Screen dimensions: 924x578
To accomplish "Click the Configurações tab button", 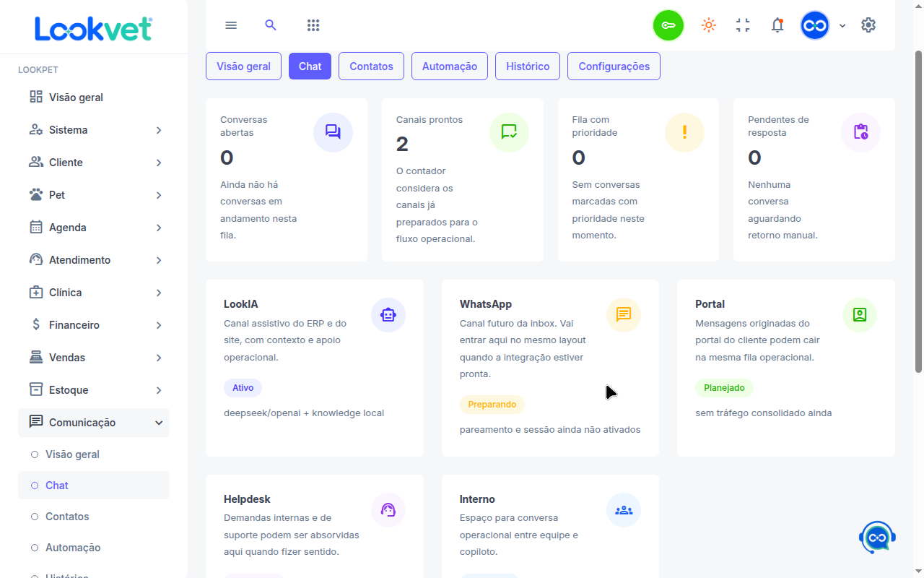I will (614, 66).
